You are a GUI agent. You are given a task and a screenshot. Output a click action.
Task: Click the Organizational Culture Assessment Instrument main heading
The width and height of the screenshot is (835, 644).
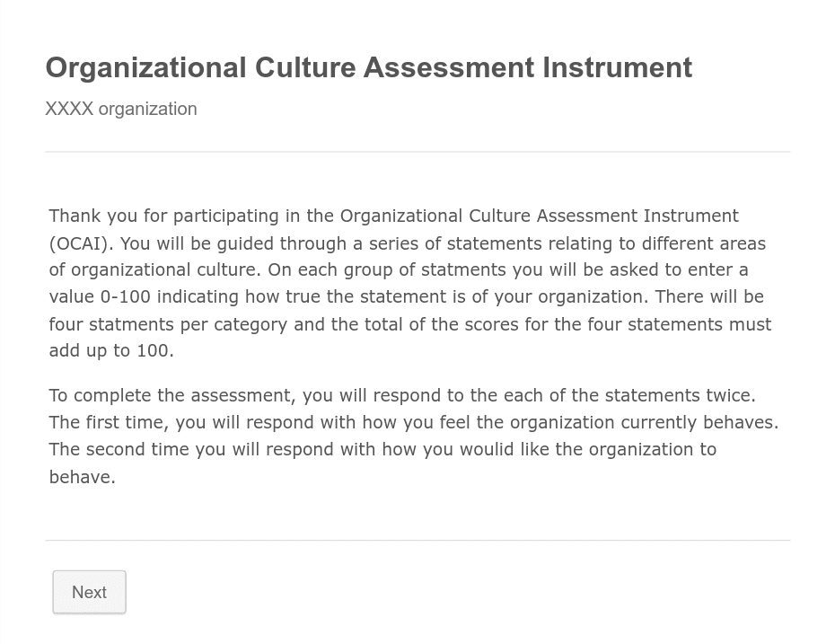tap(368, 67)
